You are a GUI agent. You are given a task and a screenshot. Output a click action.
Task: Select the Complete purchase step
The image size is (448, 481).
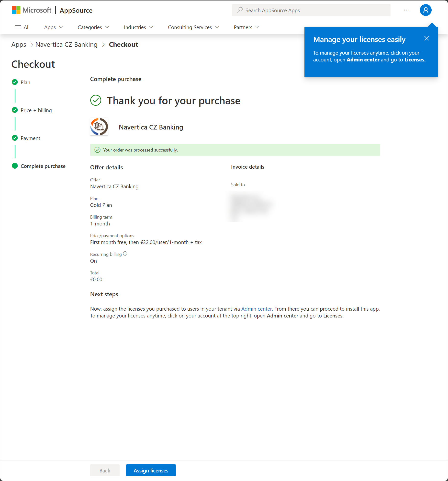(43, 166)
